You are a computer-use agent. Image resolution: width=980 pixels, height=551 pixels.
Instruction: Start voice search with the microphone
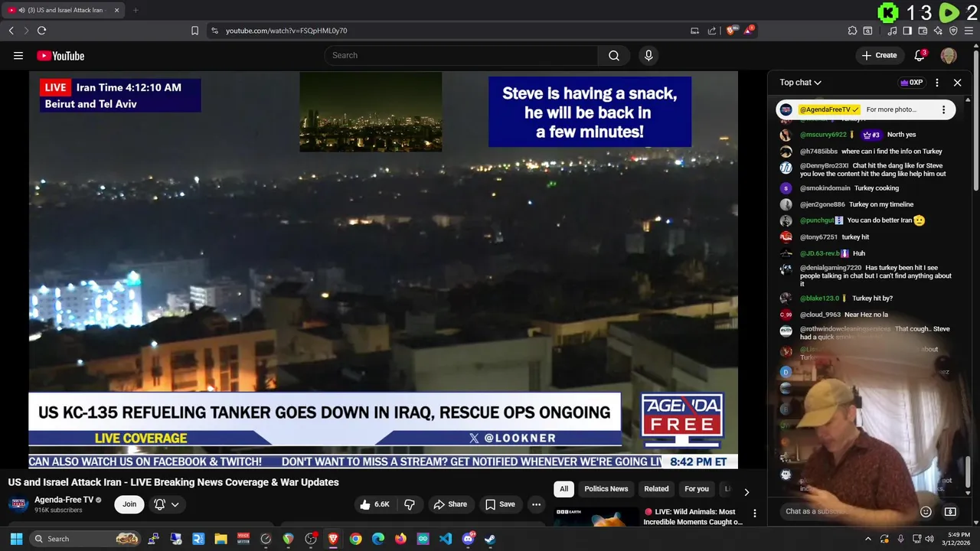[648, 55]
